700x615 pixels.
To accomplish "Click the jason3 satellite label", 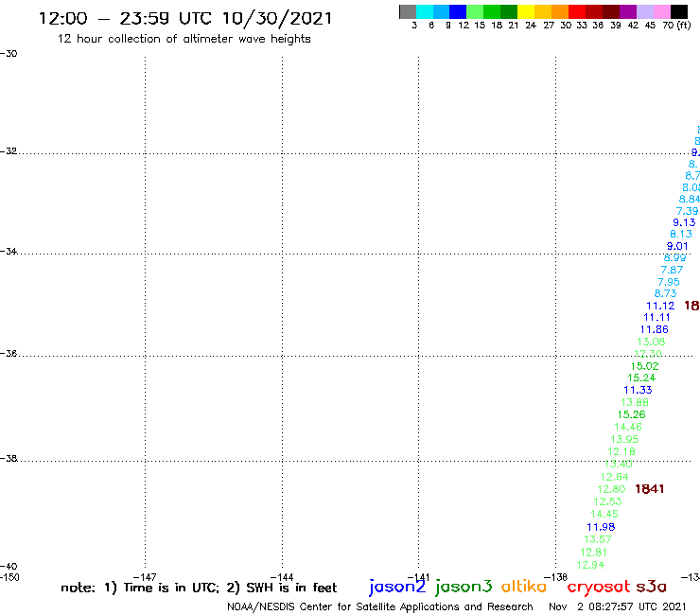I will pyautogui.click(x=464, y=587).
